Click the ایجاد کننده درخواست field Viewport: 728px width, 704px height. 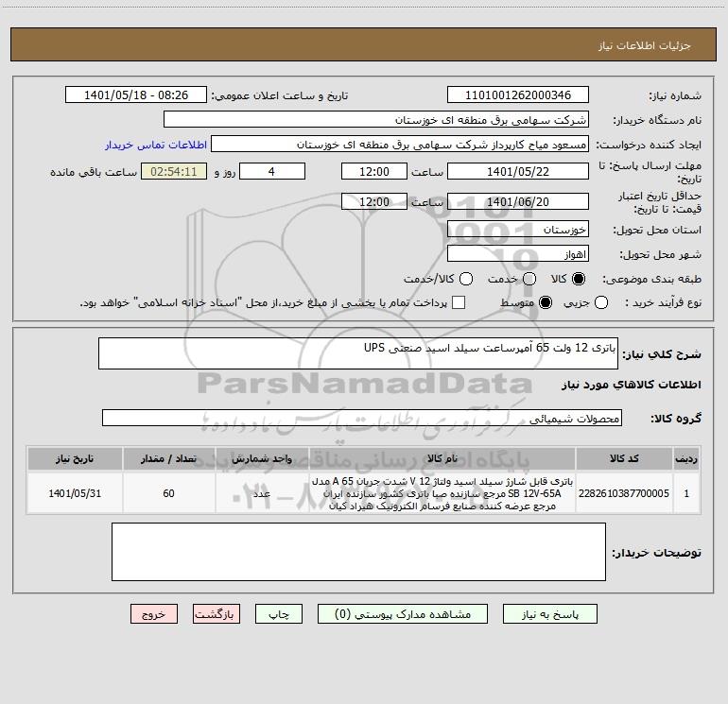(x=400, y=144)
